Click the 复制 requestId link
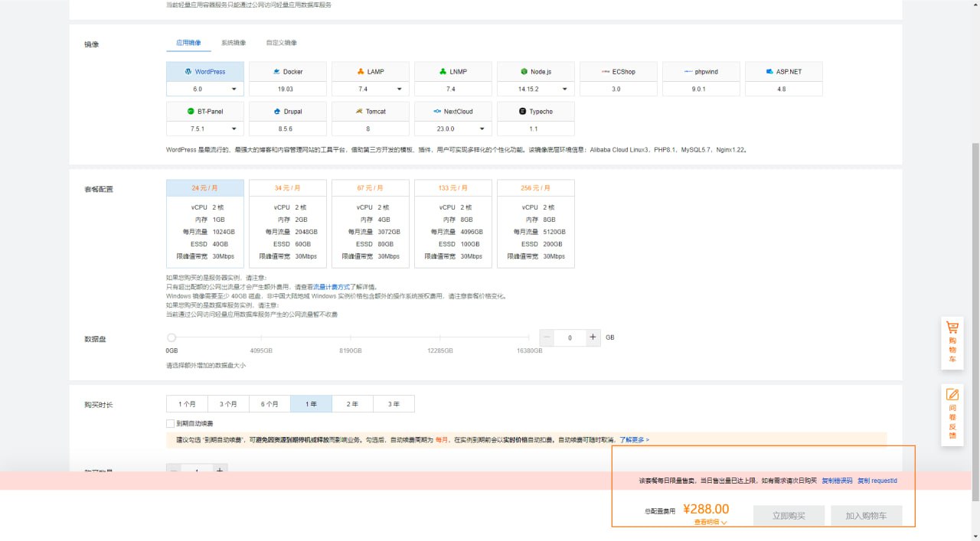 click(x=877, y=481)
